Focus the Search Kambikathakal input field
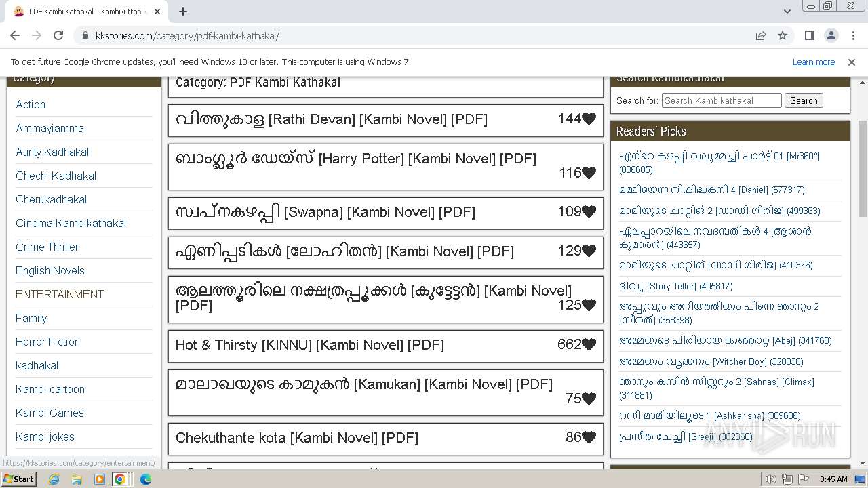The width and height of the screenshot is (868, 488). [722, 100]
